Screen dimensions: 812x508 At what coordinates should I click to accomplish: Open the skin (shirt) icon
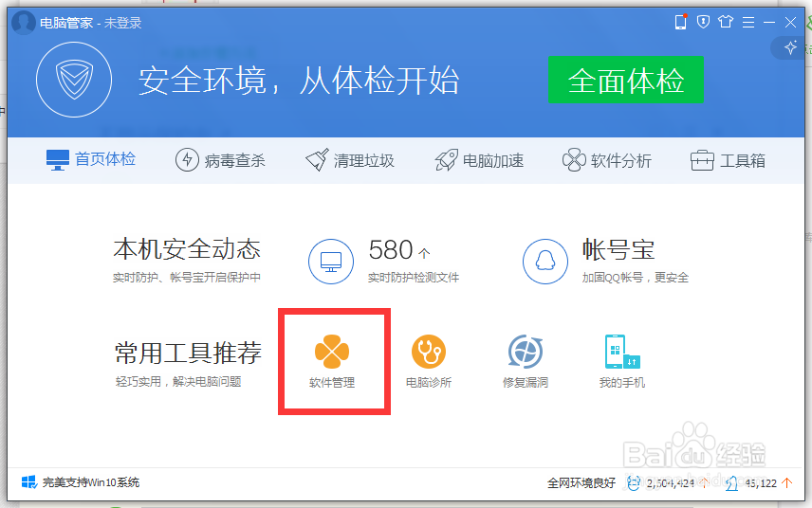click(726, 22)
